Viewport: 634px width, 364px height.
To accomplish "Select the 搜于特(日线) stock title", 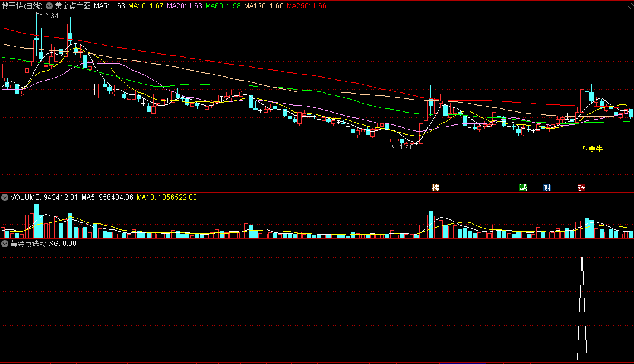I will pos(22,6).
